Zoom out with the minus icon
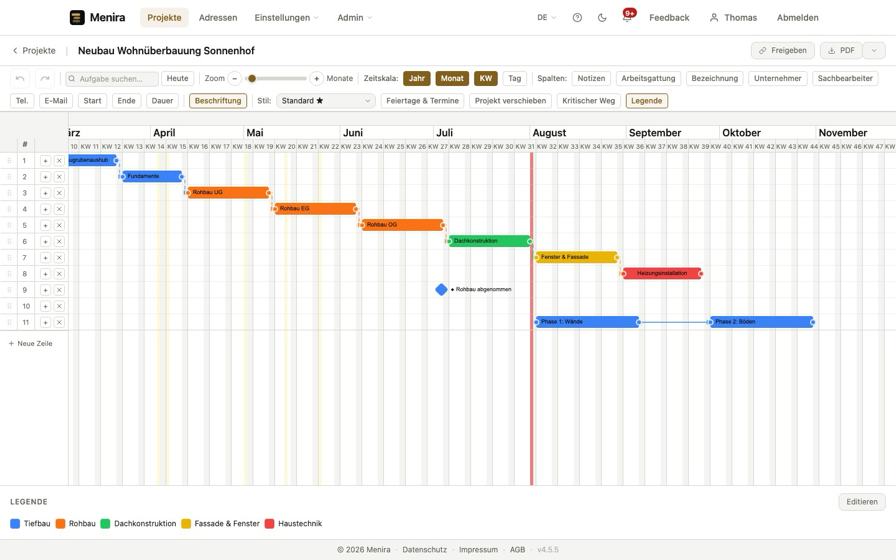Screen dimensions: 896x560 click(x=234, y=78)
